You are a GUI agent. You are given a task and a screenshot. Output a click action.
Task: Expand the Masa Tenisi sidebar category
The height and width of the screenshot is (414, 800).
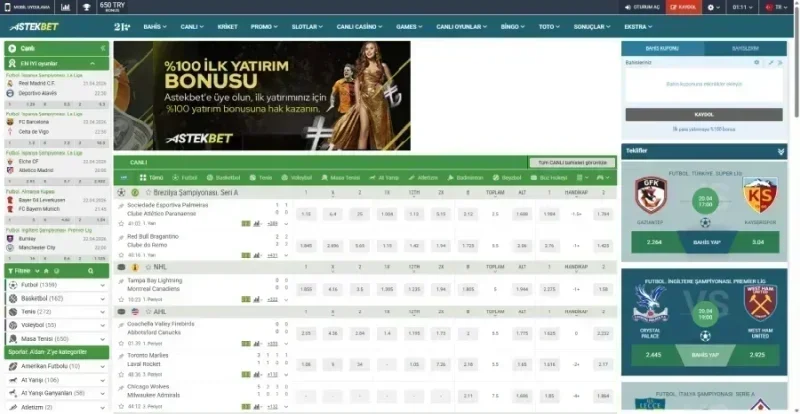click(x=57, y=339)
